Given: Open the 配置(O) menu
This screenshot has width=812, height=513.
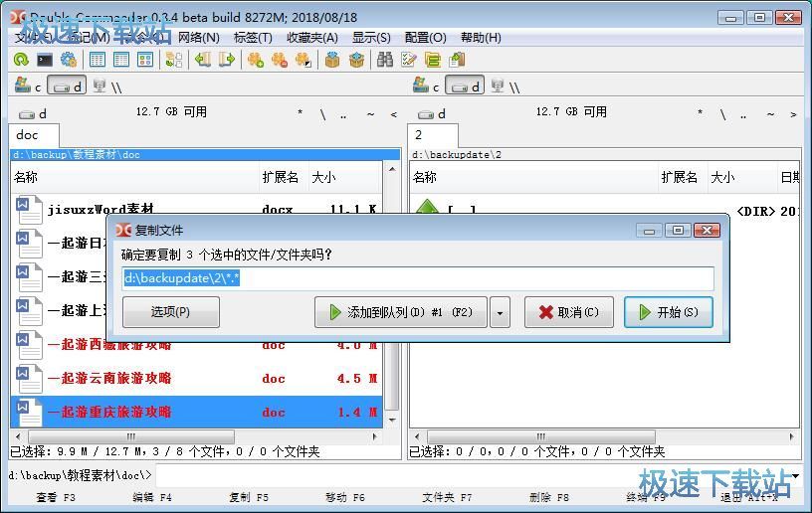Looking at the screenshot, I should [x=425, y=38].
